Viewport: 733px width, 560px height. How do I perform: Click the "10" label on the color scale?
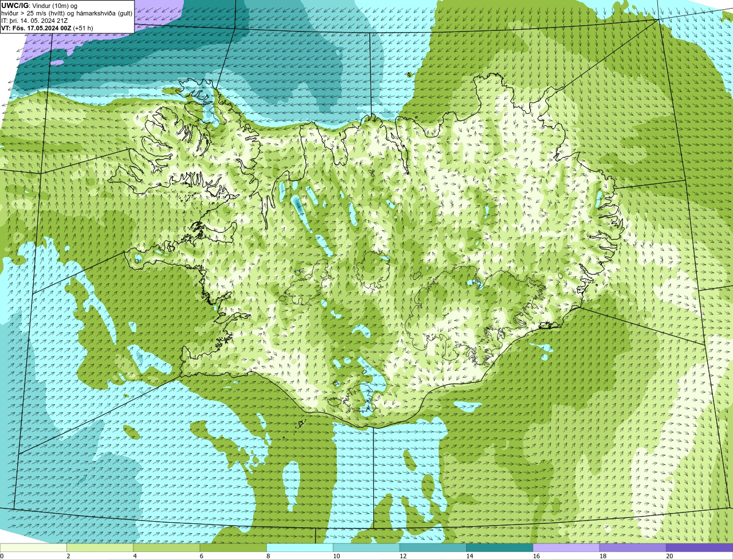tap(336, 556)
